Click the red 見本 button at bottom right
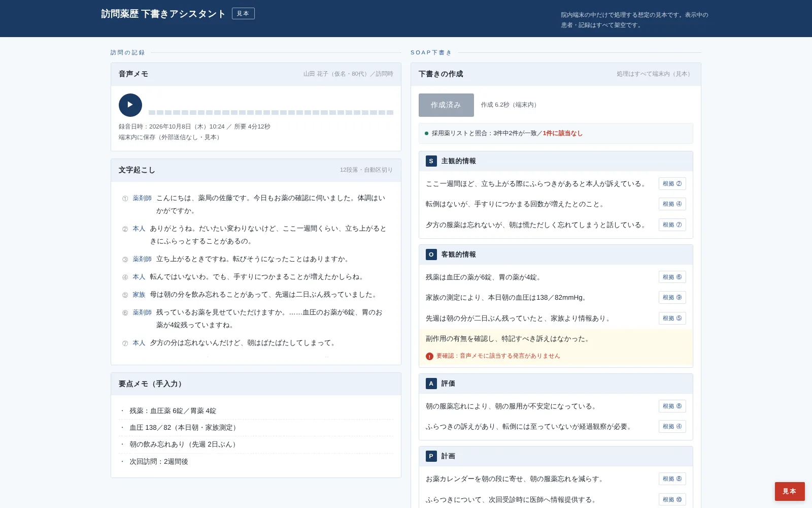 click(790, 491)
